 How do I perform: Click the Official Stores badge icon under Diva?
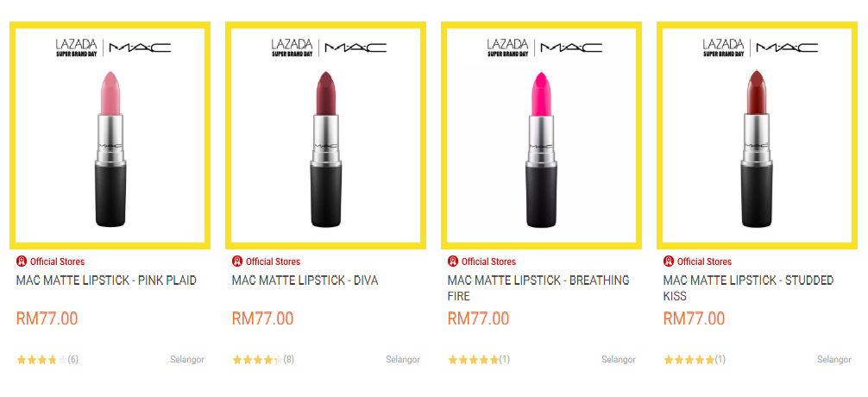[x=237, y=262]
